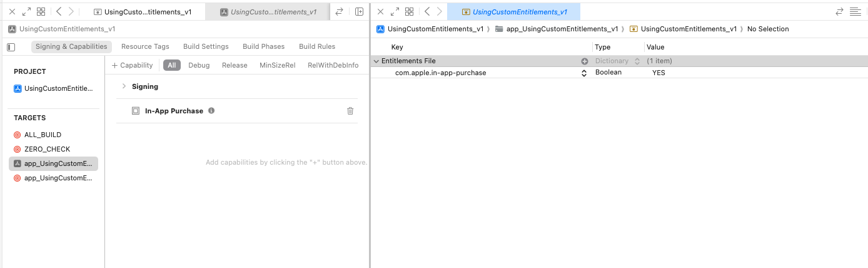Click the YES value cell
This screenshot has width=868, height=268.
click(659, 73)
